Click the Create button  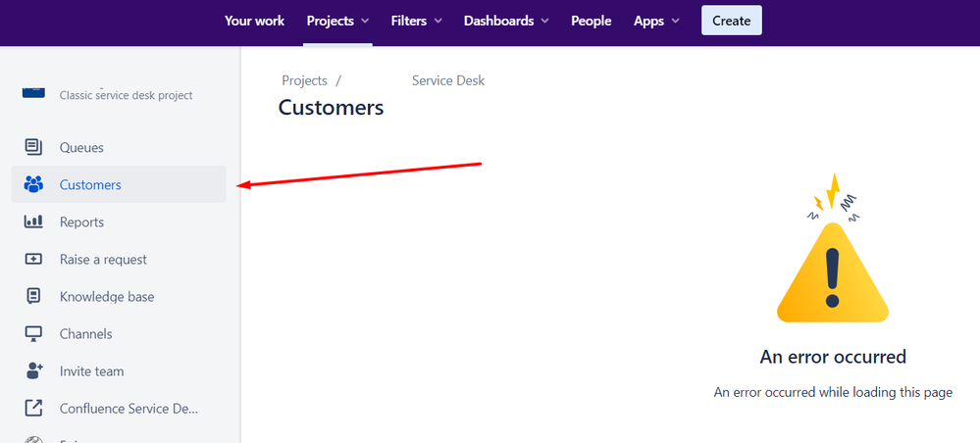pos(731,21)
